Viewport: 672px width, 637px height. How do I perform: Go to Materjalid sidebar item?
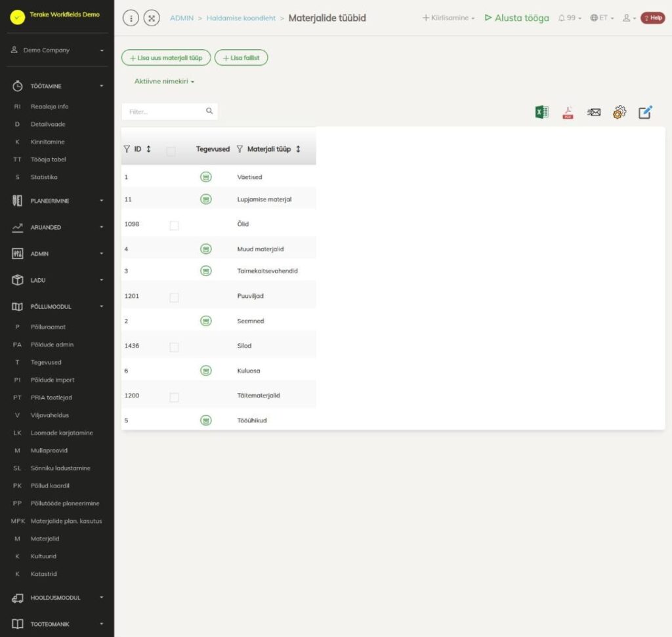[x=45, y=539]
